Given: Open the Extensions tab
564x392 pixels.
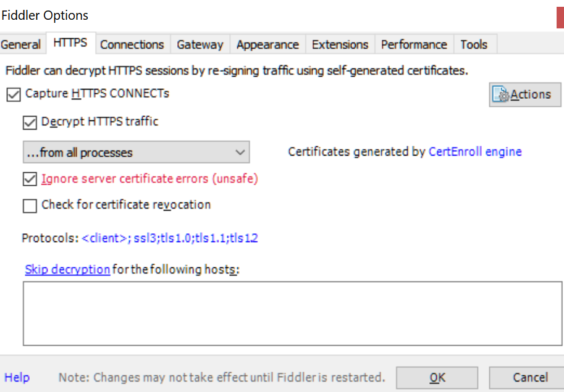Looking at the screenshot, I should click(x=340, y=44).
